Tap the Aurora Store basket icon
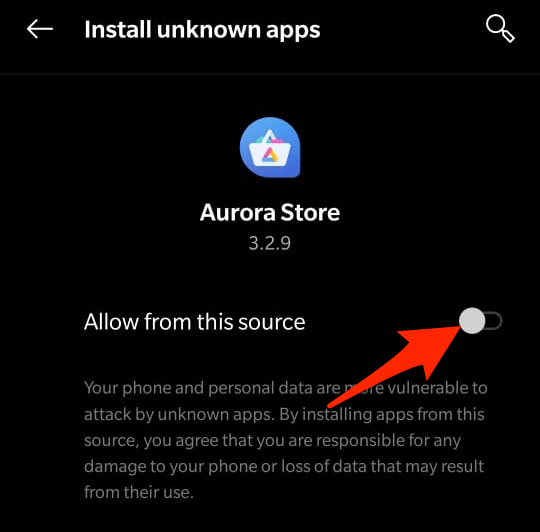 point(270,147)
